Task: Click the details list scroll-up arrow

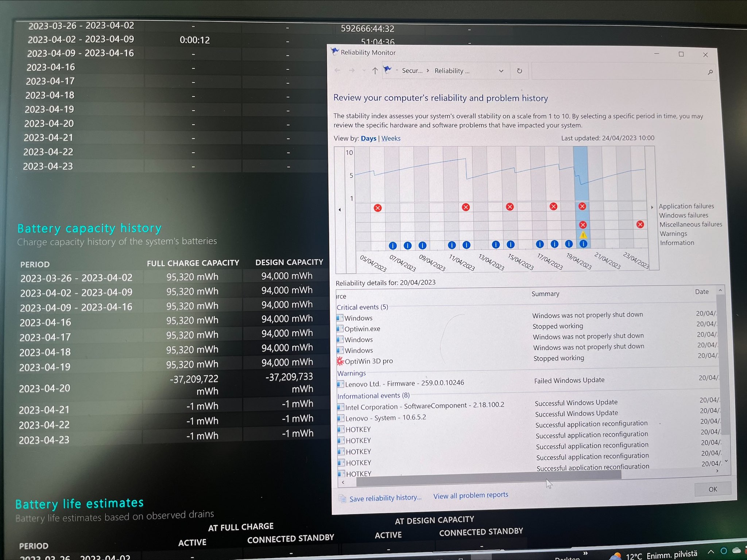Action: [720, 290]
